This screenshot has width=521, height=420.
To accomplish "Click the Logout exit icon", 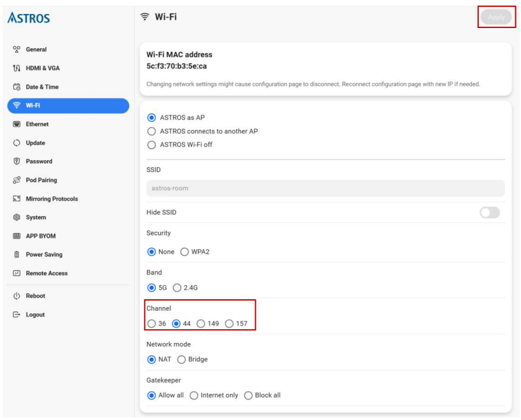I will 17,315.
